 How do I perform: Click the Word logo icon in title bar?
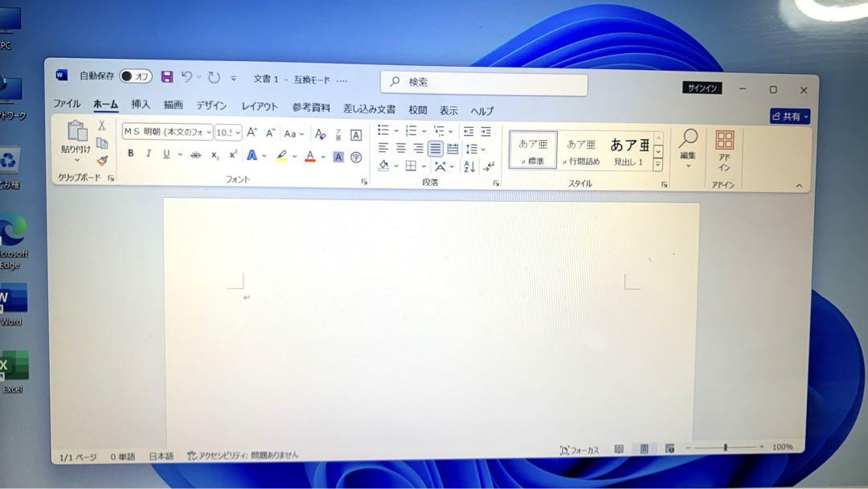(61, 75)
